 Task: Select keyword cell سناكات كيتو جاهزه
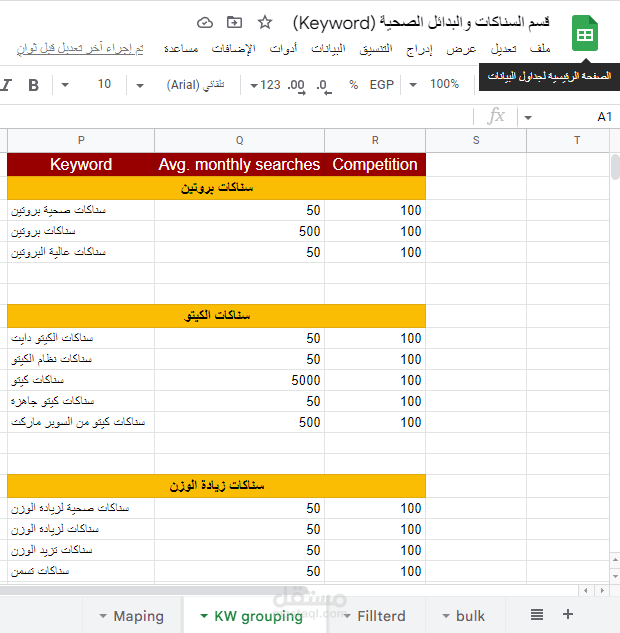point(81,401)
